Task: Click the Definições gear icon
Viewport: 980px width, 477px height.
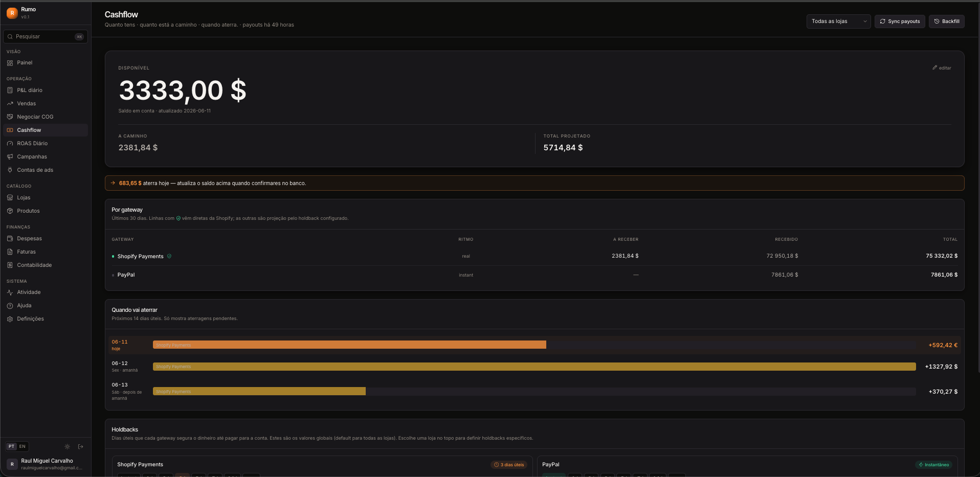Action: (x=10, y=319)
